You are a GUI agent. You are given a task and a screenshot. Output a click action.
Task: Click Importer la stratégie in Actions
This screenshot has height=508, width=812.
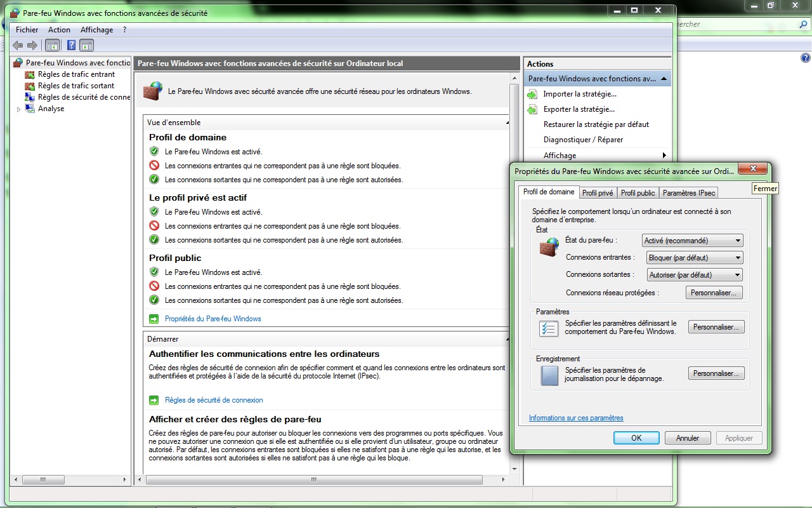(x=580, y=94)
